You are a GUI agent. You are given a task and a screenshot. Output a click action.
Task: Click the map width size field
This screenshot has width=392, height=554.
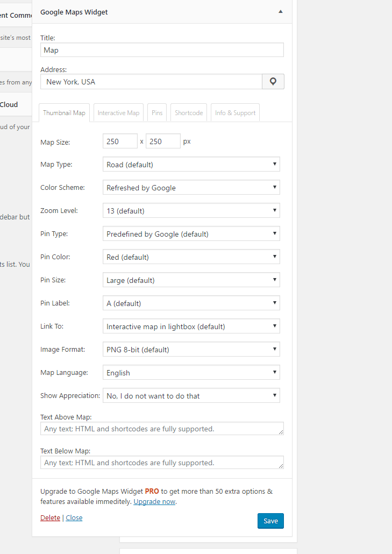[x=120, y=141]
